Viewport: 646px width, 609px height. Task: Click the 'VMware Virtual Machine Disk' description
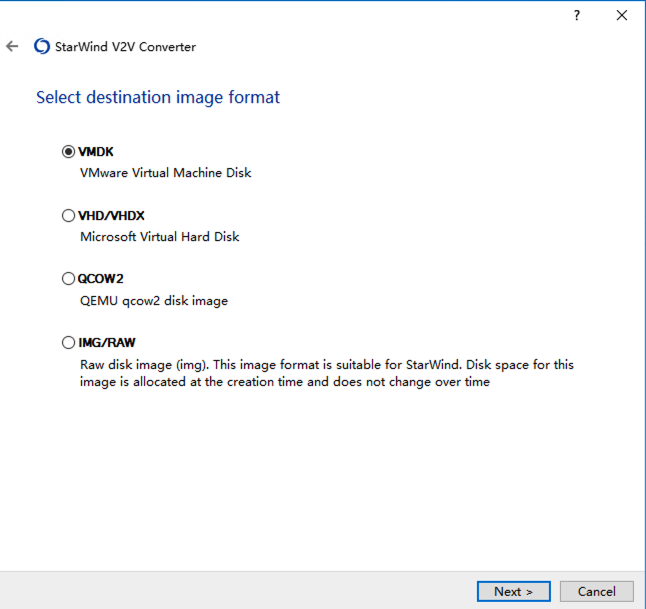pyautogui.click(x=166, y=173)
